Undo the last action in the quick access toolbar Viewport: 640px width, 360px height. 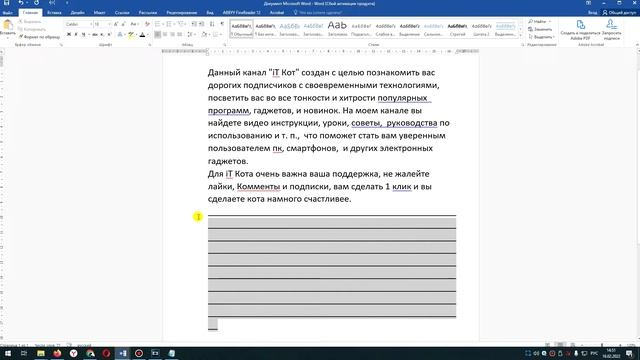(x=20, y=3)
